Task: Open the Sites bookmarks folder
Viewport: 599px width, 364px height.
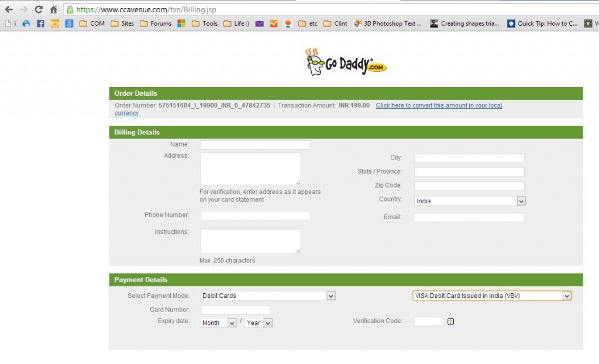Action: [122, 23]
